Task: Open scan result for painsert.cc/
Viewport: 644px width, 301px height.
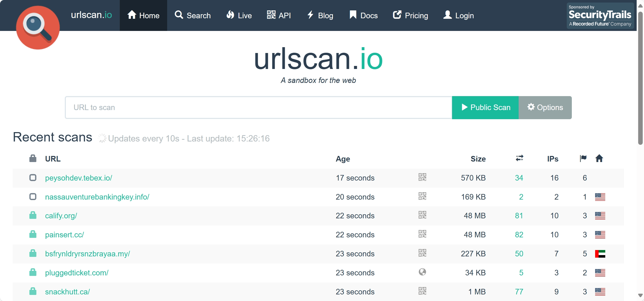Action: pyautogui.click(x=65, y=235)
